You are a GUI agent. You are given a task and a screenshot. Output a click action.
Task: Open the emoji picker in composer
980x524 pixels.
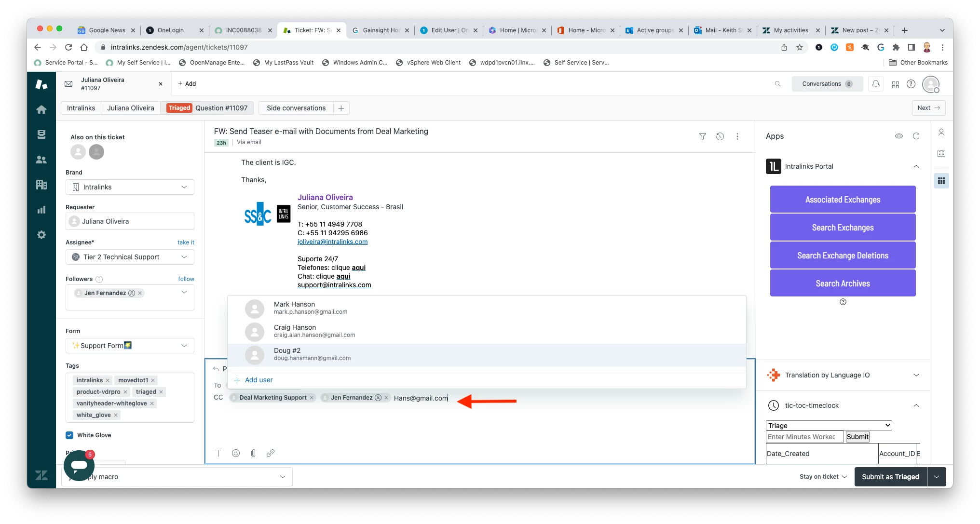[236, 453]
